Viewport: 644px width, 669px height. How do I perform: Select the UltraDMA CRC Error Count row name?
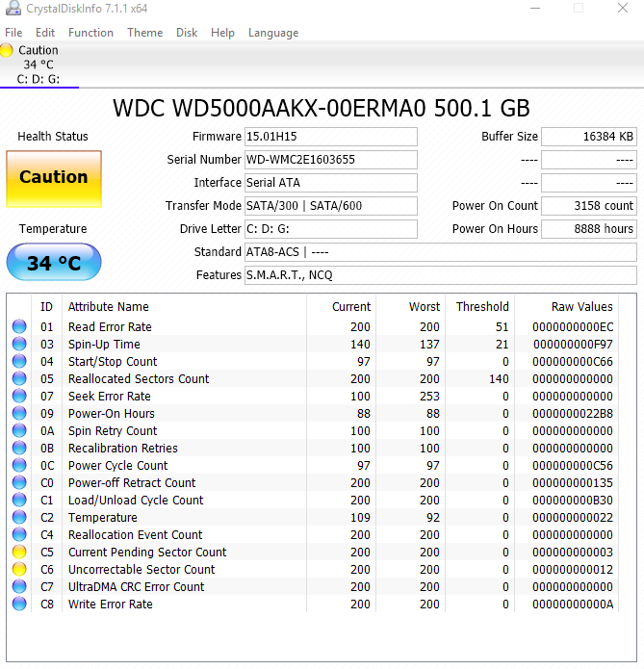[x=136, y=586]
